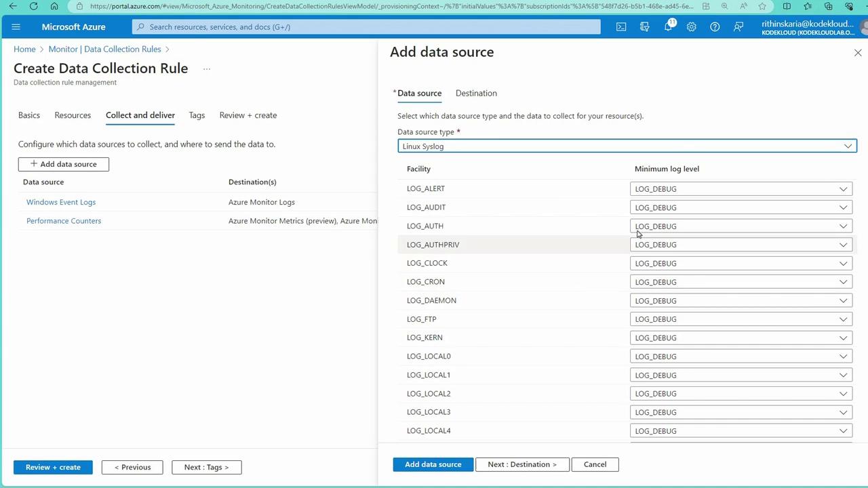Open the notifications bell
The height and width of the screenshot is (488, 868).
click(668, 27)
